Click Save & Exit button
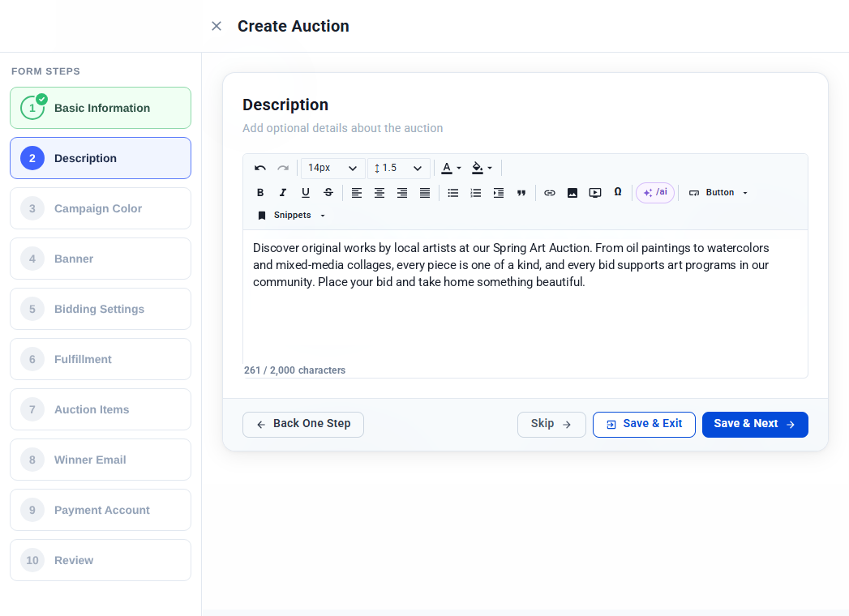The height and width of the screenshot is (616, 849). pos(644,425)
